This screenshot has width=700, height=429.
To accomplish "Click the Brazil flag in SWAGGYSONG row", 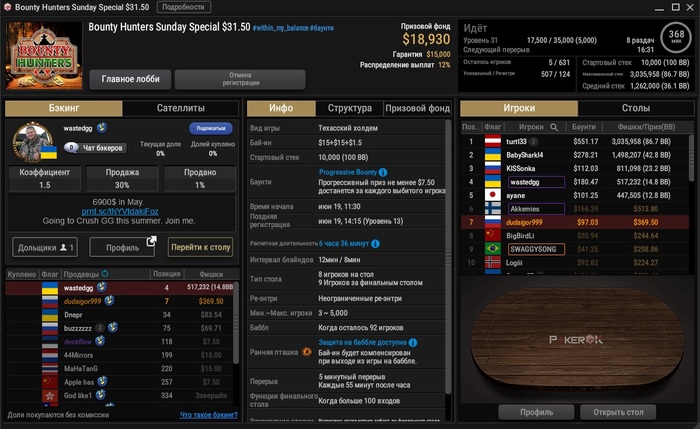I will [493, 249].
